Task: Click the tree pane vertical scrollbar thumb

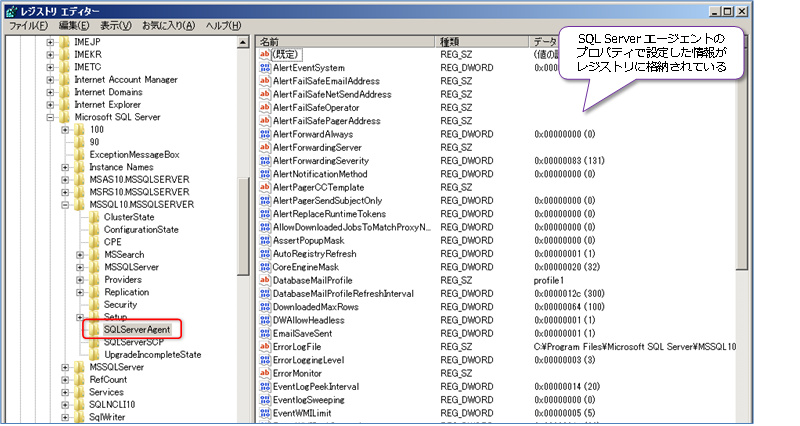Action: click(x=243, y=227)
